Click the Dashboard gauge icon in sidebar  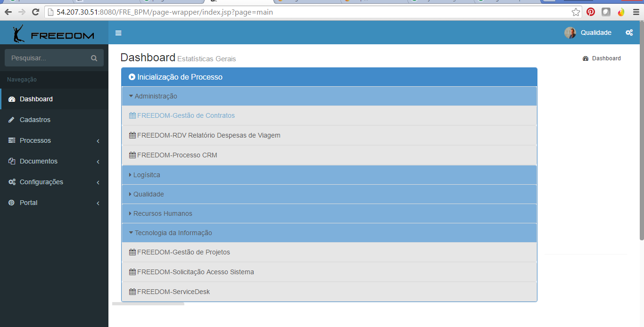[x=12, y=99]
